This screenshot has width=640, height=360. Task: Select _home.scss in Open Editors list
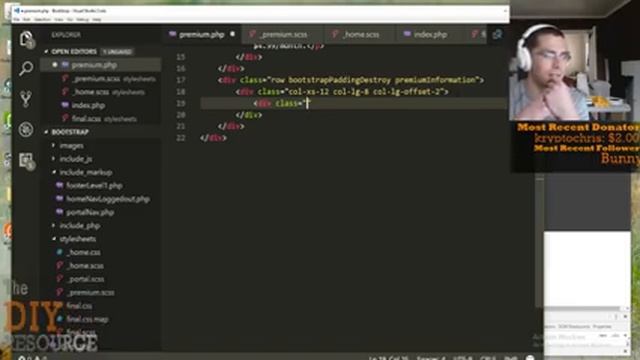tap(100, 92)
